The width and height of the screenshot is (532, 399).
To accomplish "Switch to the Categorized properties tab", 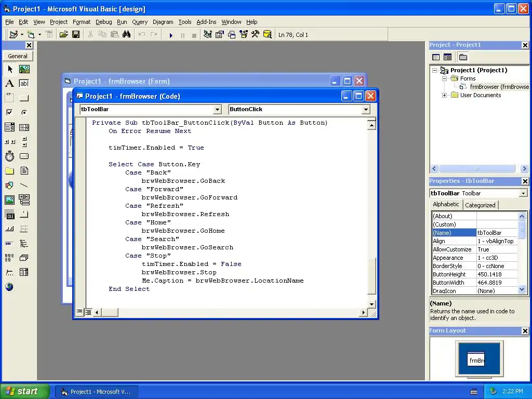I will pyautogui.click(x=480, y=205).
